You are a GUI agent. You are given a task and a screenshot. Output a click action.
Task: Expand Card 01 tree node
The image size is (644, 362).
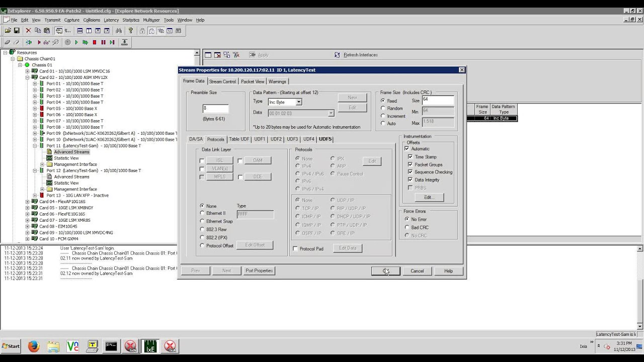pos(27,71)
